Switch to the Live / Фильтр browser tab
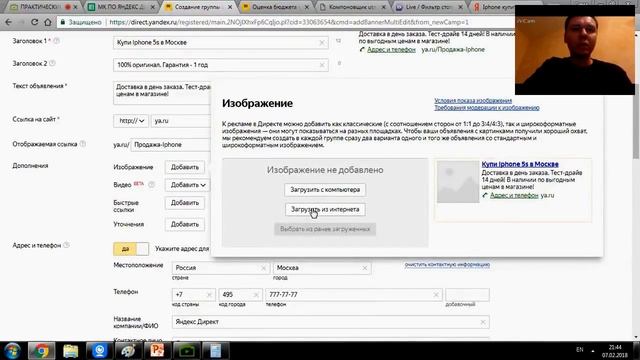640x360 pixels. 428,7
